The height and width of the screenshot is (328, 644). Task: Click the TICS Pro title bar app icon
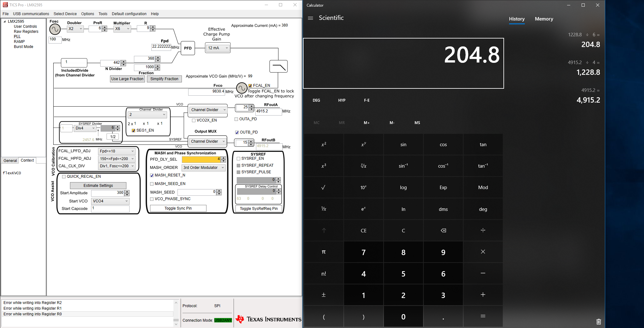click(x=5, y=5)
